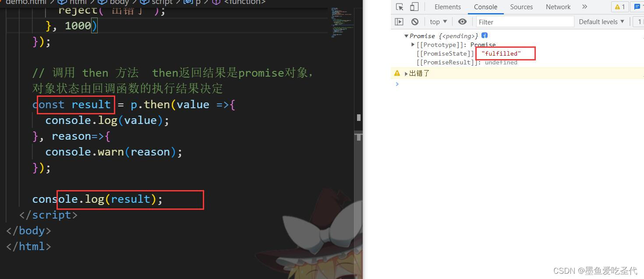Screen dimensions: 644x279
Task: Click the p breadcrumb in editor path
Action: [193, 2]
